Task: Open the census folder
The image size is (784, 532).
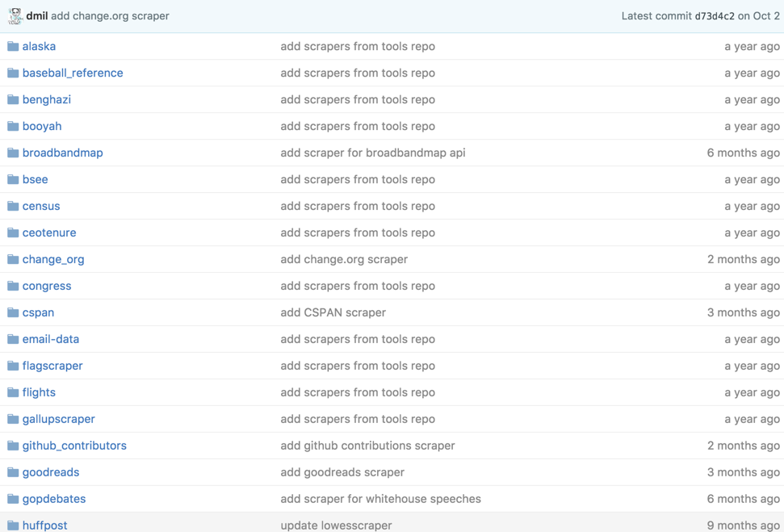Action: (x=41, y=206)
